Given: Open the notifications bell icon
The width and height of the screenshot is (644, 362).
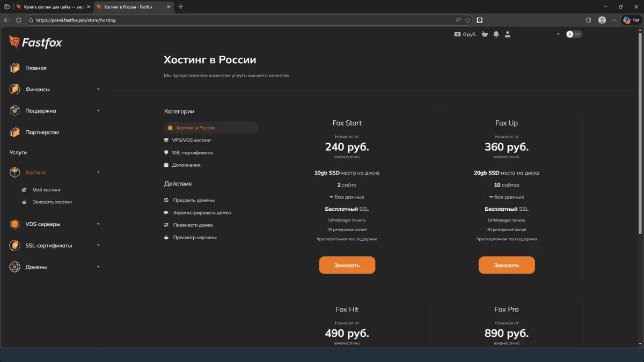Looking at the screenshot, I should (x=495, y=34).
